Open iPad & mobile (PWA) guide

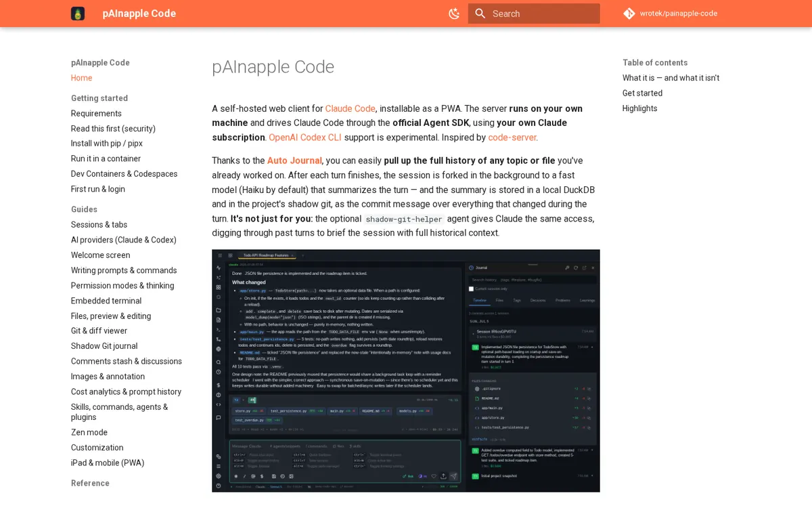point(108,463)
